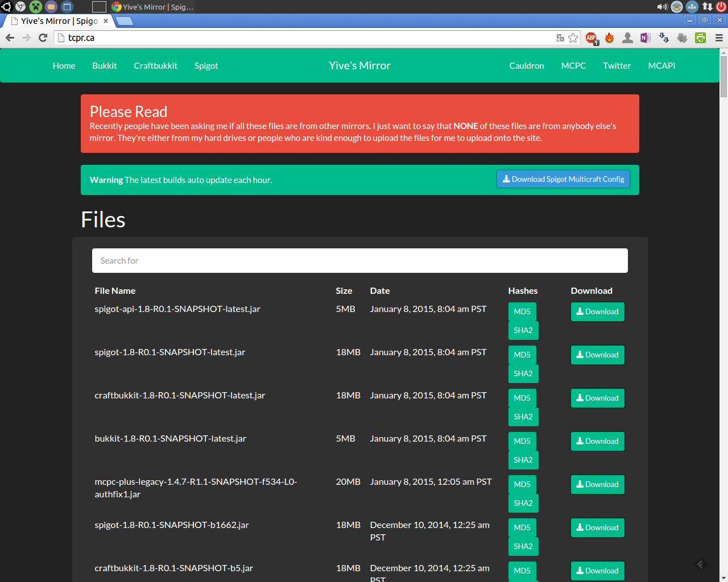
Task: Open the OneNote Clipper extension icon
Action: [x=645, y=38]
